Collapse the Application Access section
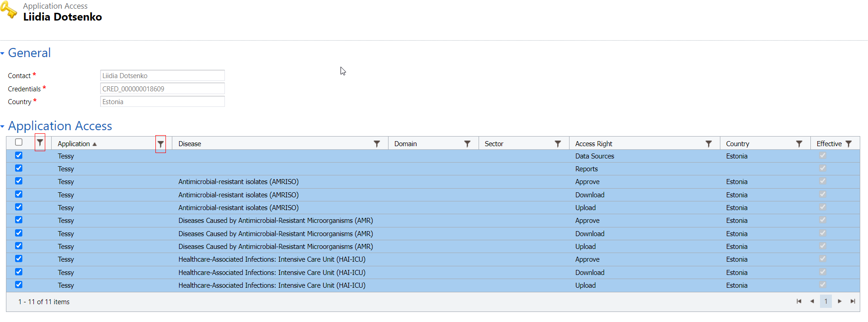 (3, 127)
